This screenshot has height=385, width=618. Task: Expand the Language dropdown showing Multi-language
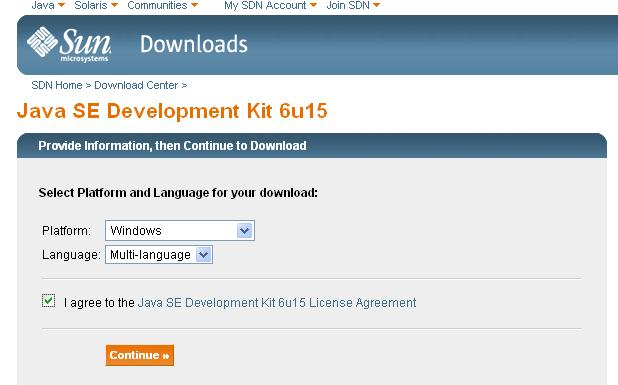click(x=159, y=255)
